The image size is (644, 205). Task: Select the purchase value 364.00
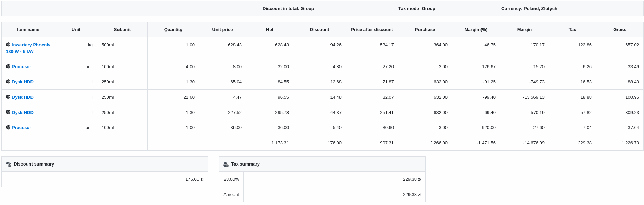[x=441, y=45]
